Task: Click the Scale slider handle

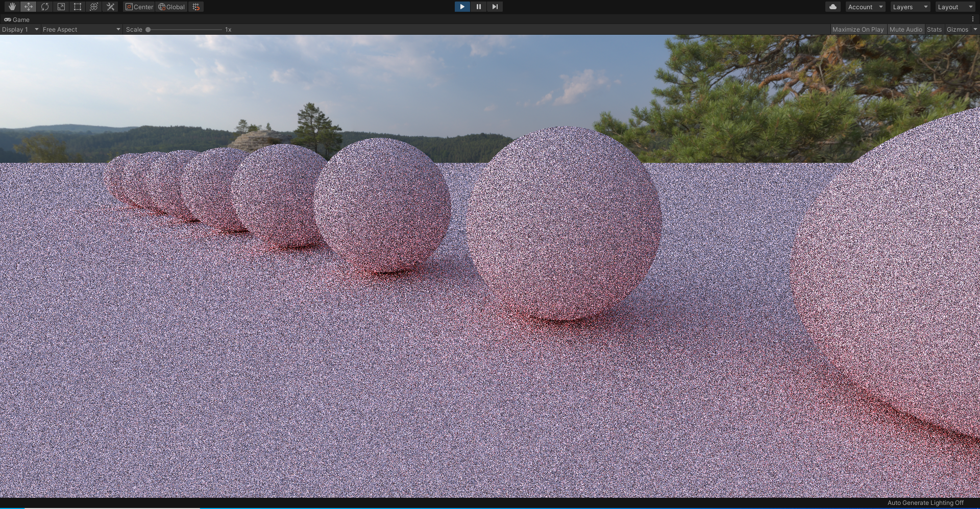Action: pyautogui.click(x=148, y=30)
